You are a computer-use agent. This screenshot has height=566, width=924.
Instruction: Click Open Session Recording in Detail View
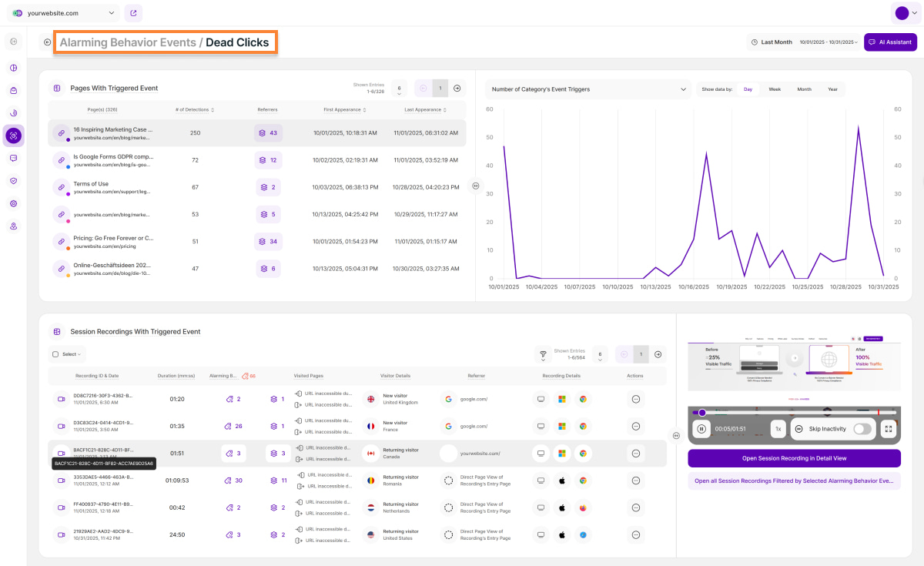pos(794,458)
